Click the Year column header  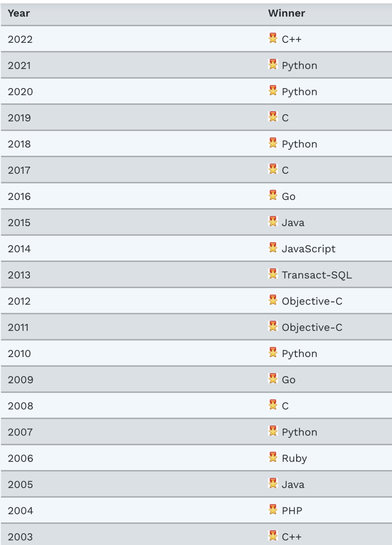pos(19,13)
